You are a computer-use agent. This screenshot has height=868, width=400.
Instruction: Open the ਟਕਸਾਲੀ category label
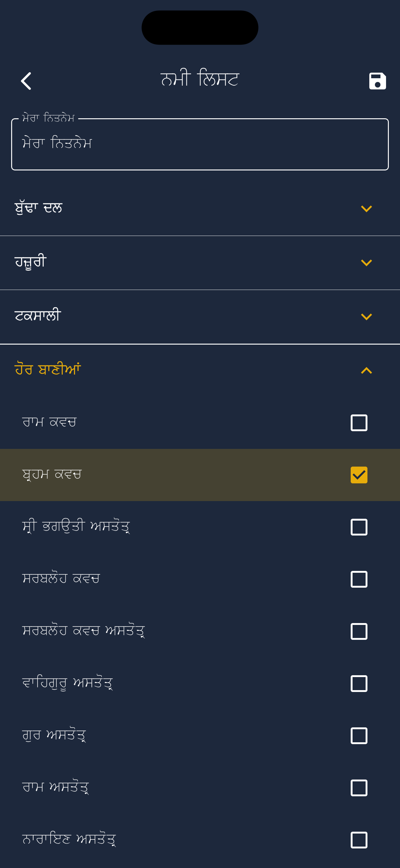point(38,316)
